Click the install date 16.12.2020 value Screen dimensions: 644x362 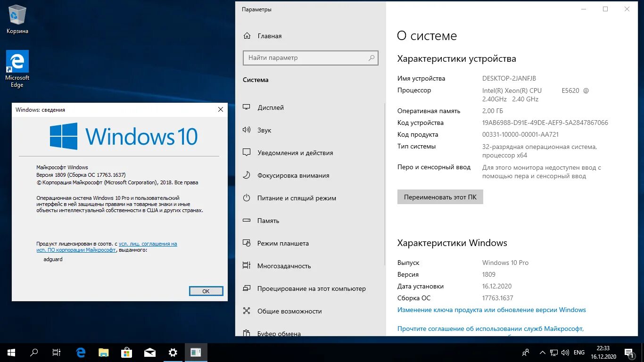pyautogui.click(x=497, y=286)
